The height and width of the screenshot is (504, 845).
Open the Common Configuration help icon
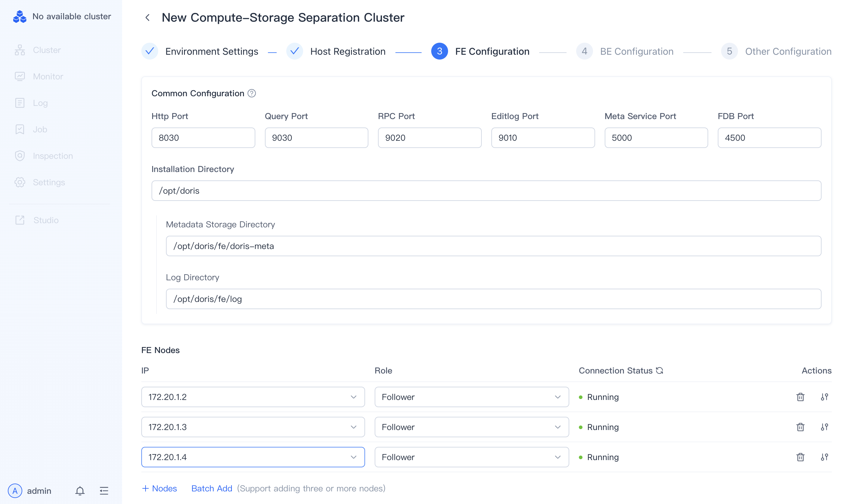point(252,94)
